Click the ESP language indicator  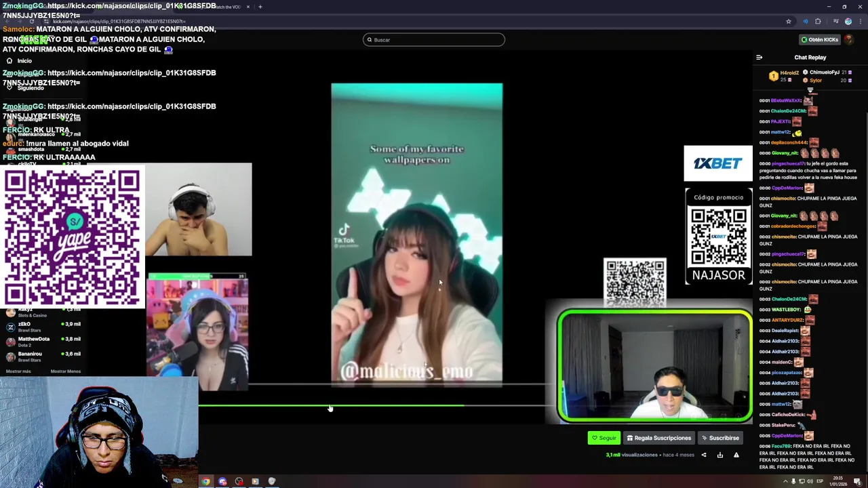[x=820, y=481]
